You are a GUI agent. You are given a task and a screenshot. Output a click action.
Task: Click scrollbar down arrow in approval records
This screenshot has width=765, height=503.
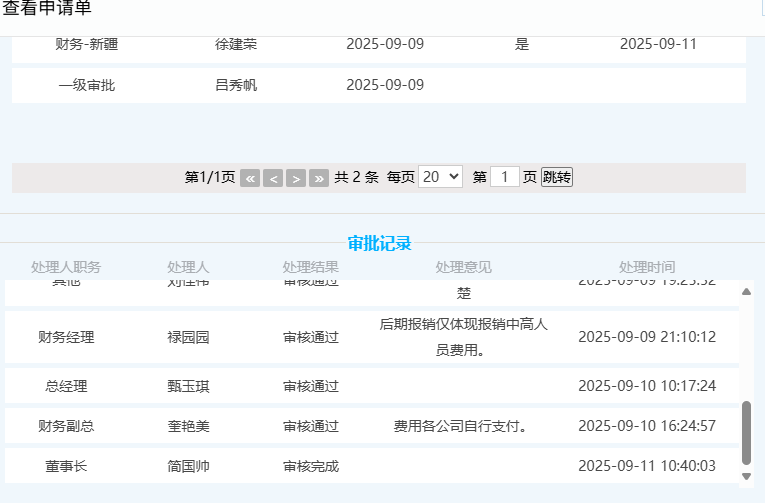[746, 476]
